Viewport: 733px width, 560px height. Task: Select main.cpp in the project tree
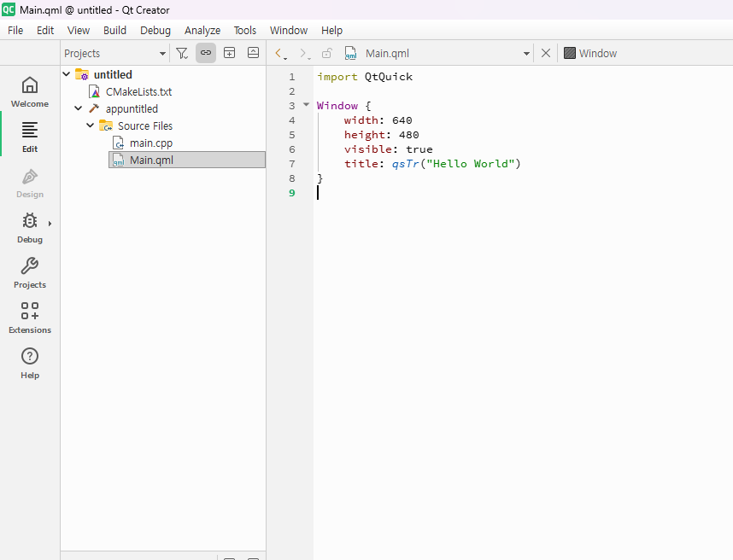(x=150, y=143)
